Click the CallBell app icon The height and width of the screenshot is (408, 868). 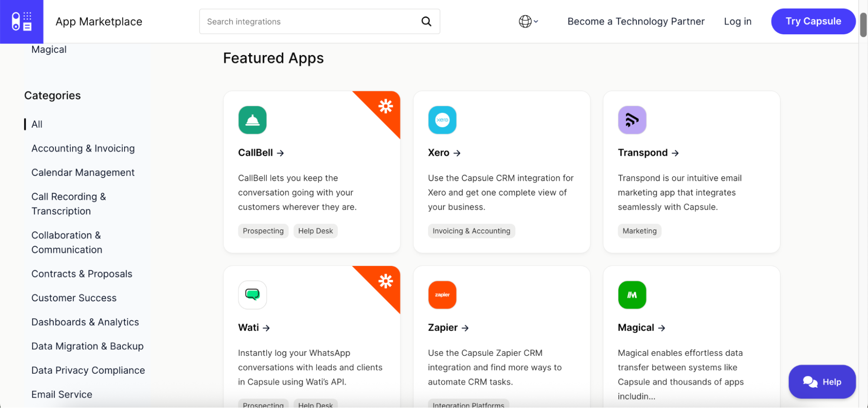pos(252,120)
